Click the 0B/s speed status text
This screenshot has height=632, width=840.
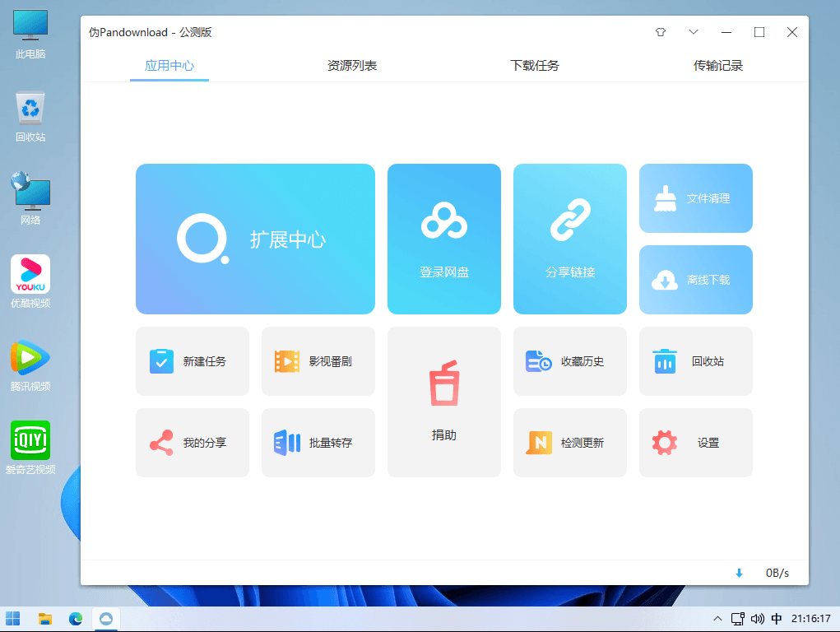[777, 573]
